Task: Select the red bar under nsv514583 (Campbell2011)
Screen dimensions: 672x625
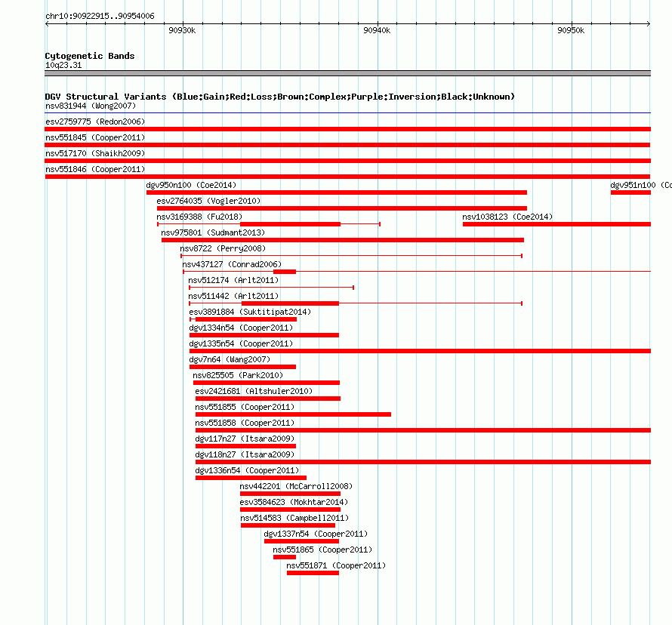Action: tap(288, 525)
